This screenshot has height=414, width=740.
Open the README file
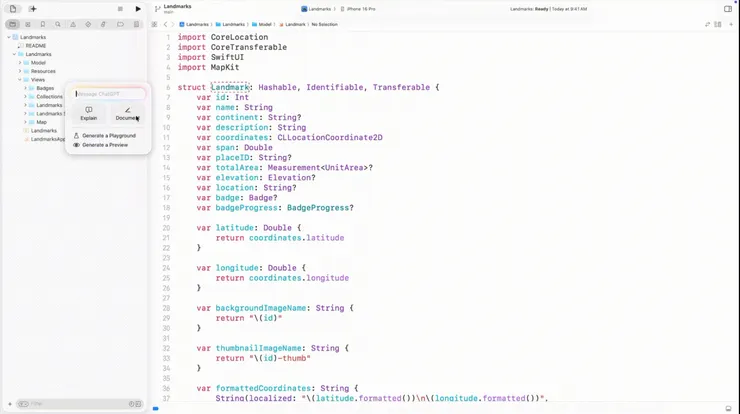35,46
